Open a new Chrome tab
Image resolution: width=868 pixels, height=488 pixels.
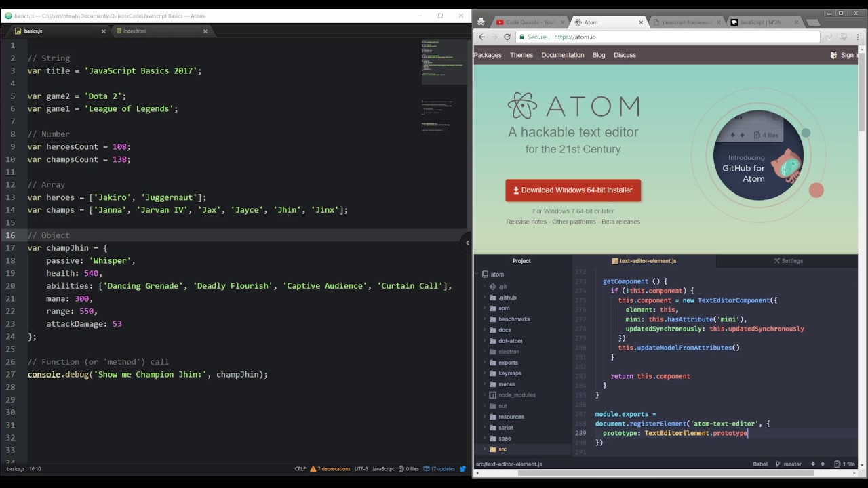pyautogui.click(x=813, y=22)
